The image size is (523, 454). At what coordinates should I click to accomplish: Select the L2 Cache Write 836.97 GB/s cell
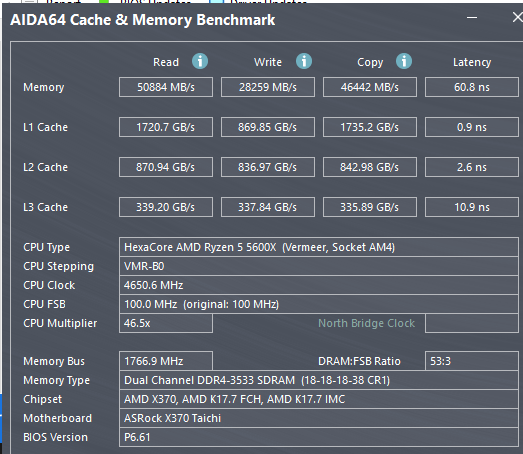click(x=268, y=167)
